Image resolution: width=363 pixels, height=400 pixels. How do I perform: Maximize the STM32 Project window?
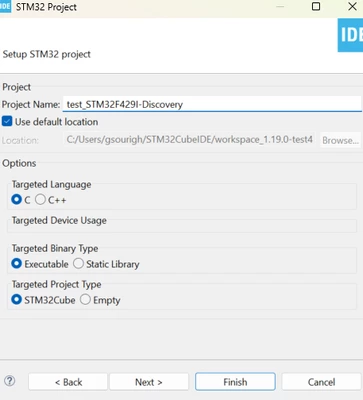[x=316, y=6]
